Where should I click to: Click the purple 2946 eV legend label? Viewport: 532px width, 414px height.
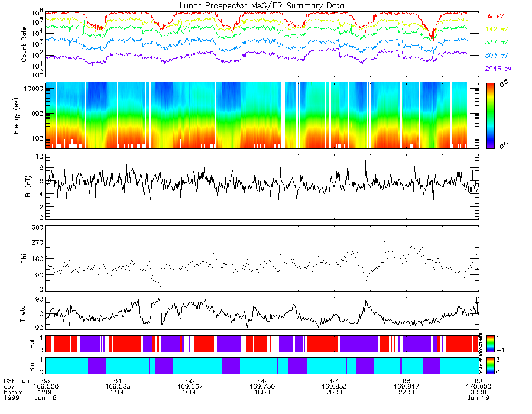click(x=498, y=69)
